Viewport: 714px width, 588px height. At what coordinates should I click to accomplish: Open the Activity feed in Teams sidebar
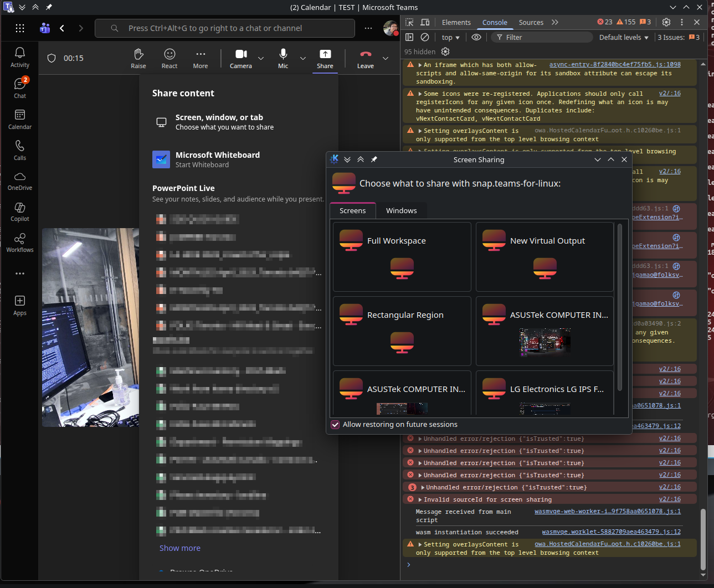click(20, 57)
